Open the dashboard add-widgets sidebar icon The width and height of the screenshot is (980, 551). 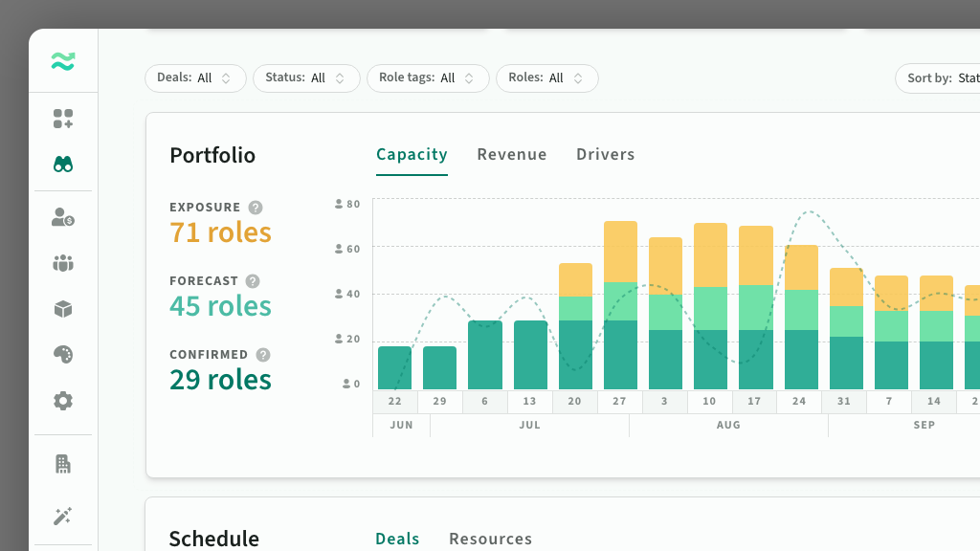tap(63, 119)
